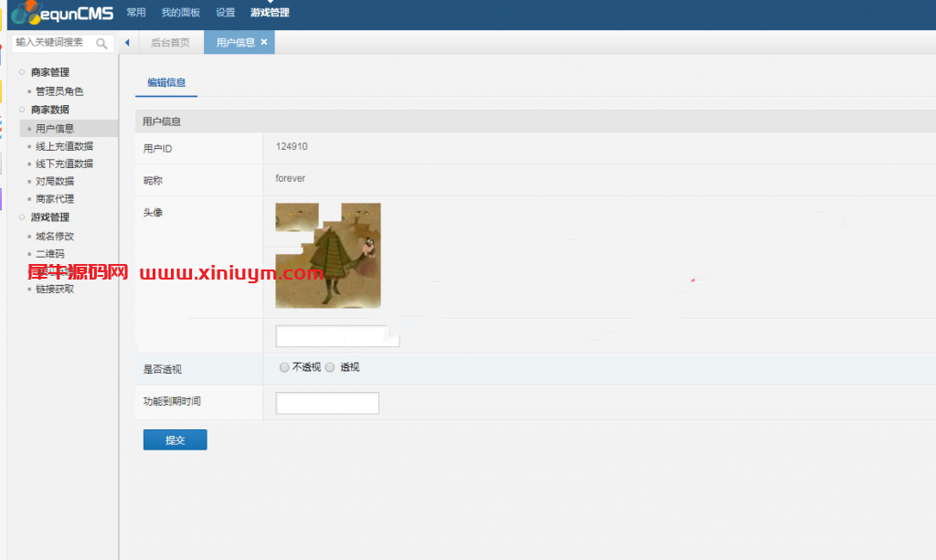Open the 常用 top menu
This screenshot has width=936, height=560.
[136, 13]
